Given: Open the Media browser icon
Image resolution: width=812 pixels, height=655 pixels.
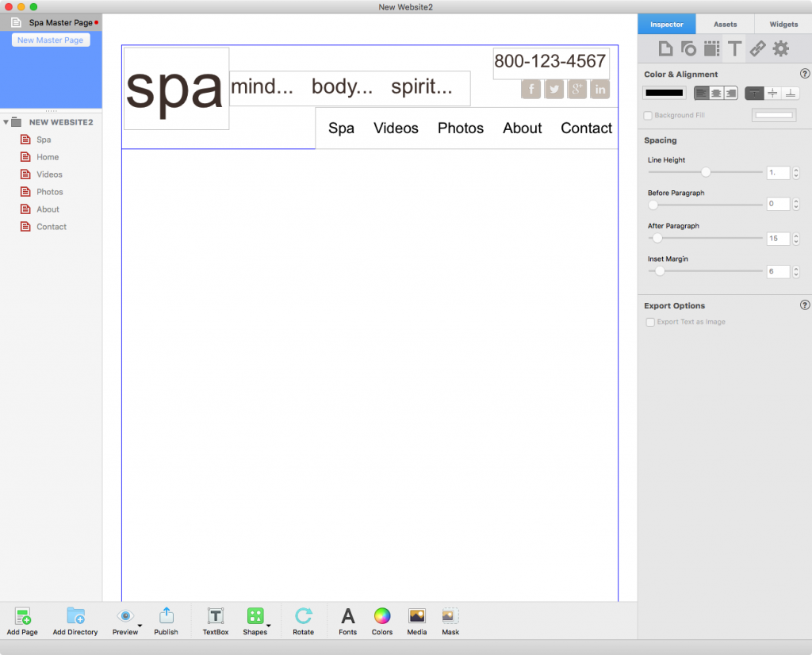Looking at the screenshot, I should 417,616.
